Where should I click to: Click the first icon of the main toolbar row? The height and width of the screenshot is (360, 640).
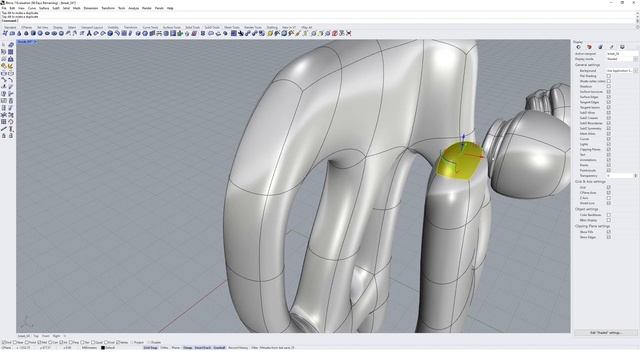(5, 33)
